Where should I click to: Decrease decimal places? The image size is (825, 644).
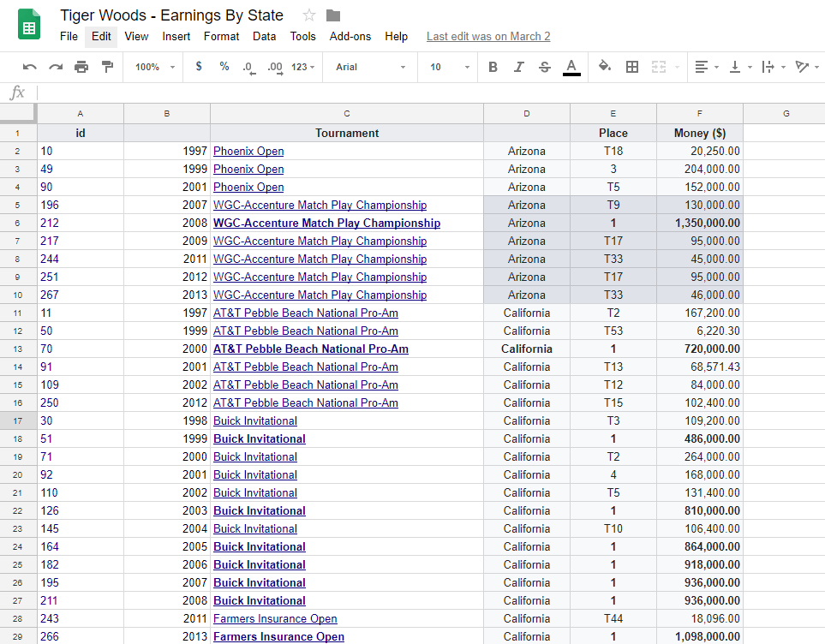point(248,66)
